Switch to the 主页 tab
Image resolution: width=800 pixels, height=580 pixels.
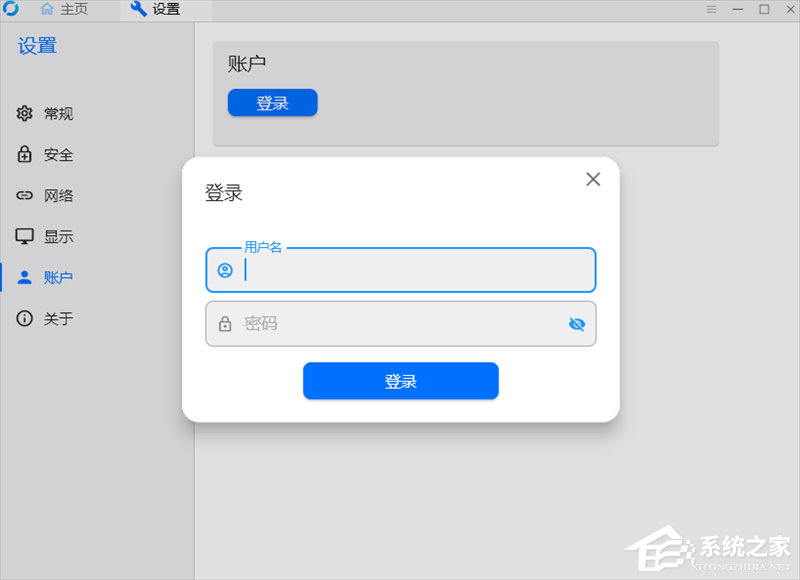click(x=64, y=9)
